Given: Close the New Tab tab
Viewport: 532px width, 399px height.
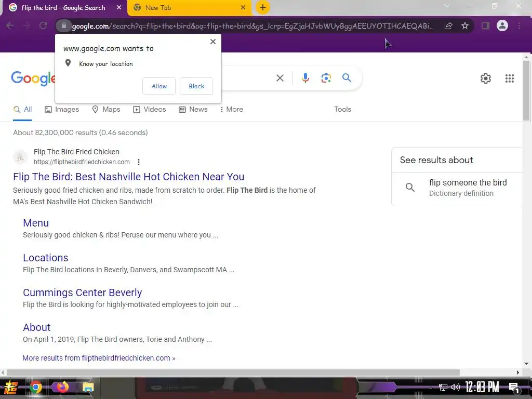Looking at the screenshot, I should [243, 7].
